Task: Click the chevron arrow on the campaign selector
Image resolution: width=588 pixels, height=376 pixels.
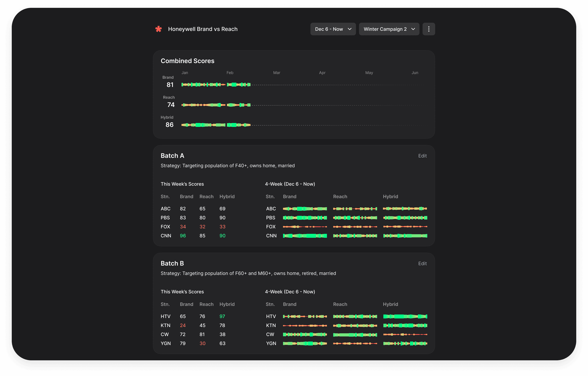Action: point(413,29)
